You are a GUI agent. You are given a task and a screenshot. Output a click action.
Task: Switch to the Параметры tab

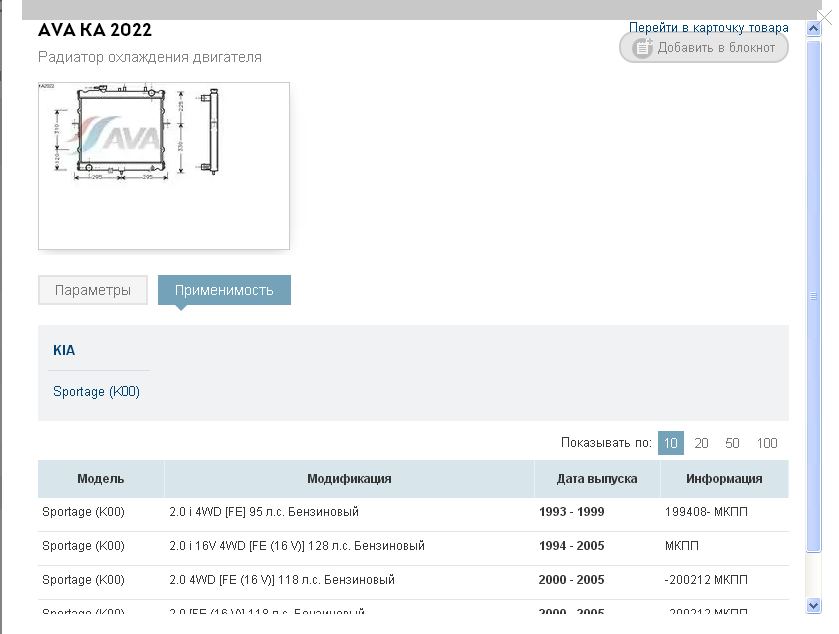pyautogui.click(x=93, y=290)
